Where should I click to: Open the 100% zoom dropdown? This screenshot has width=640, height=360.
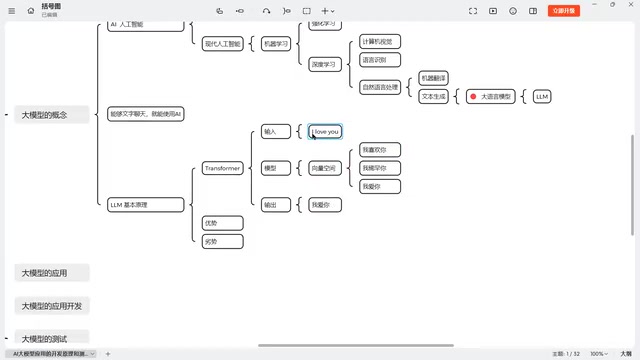coord(599,353)
